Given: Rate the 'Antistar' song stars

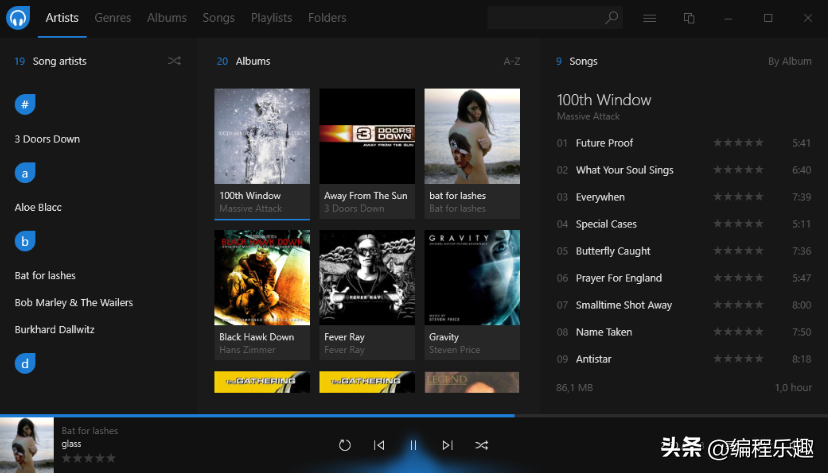Looking at the screenshot, I should [739, 359].
